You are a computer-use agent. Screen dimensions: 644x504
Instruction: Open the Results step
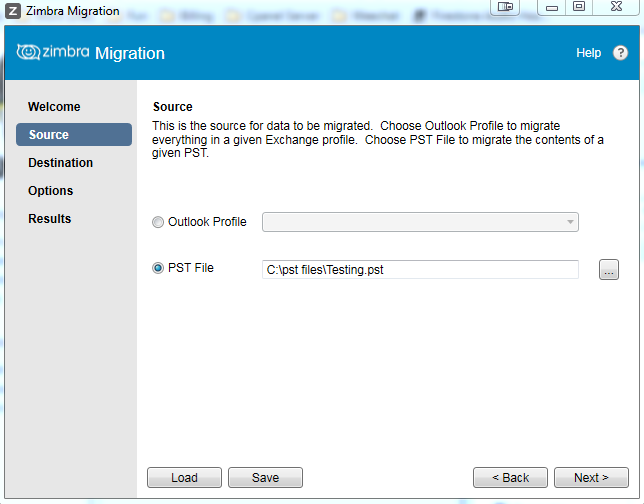tap(49, 219)
